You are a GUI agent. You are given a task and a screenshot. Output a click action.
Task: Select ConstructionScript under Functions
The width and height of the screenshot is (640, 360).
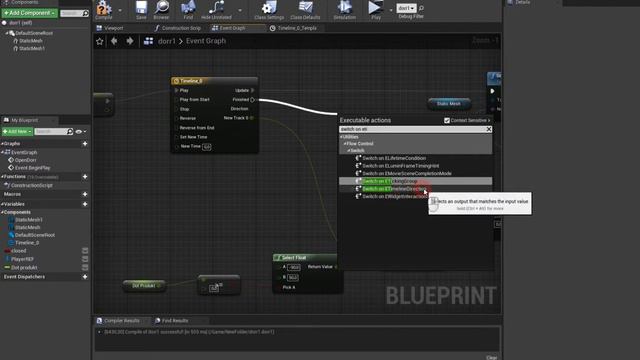pyautogui.click(x=31, y=185)
